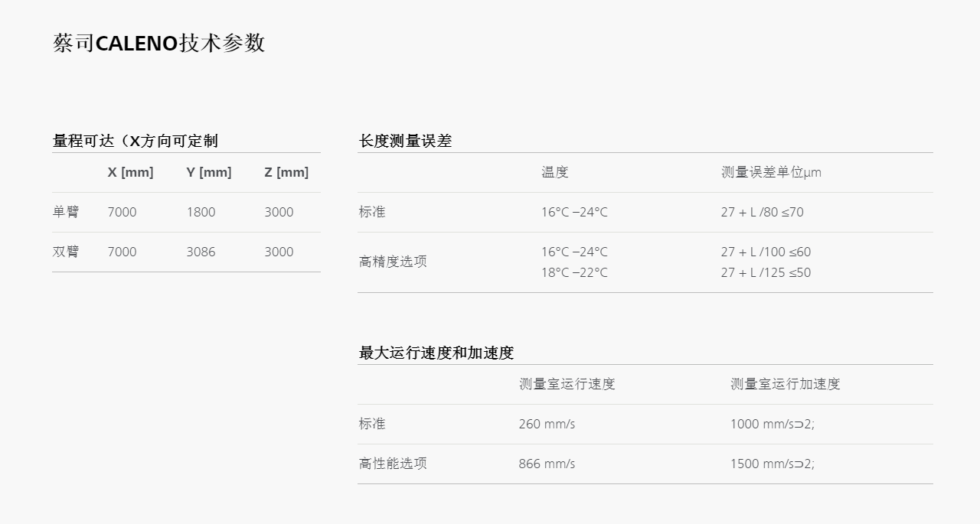980x524 pixels.
Task: Click the Z [mm] column header
Action: pos(286,172)
